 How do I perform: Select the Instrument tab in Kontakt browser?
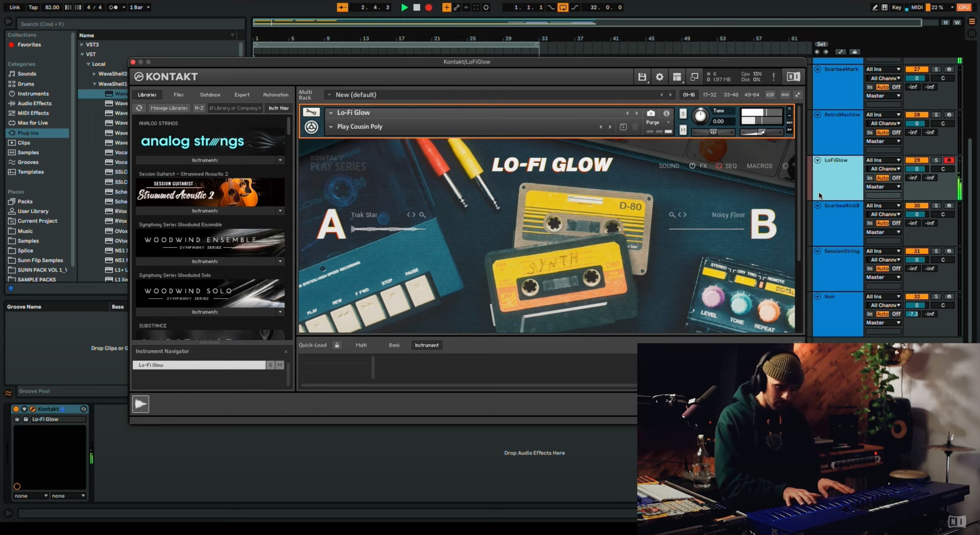(x=426, y=345)
